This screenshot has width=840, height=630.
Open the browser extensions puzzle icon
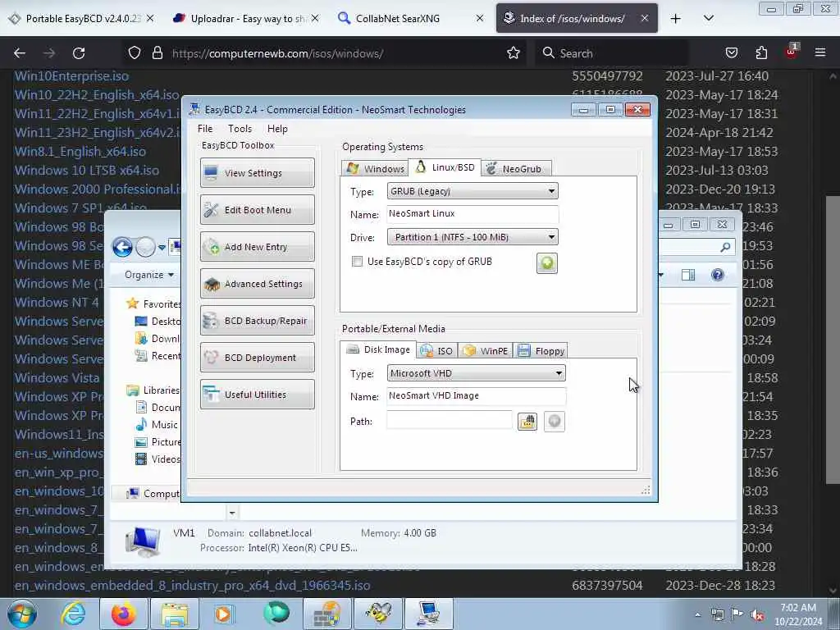761,53
